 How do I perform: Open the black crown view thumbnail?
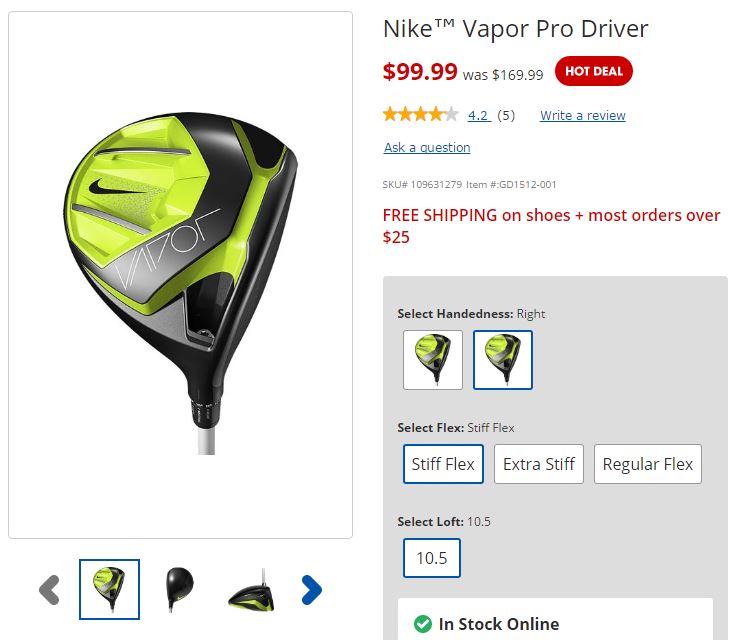point(180,589)
